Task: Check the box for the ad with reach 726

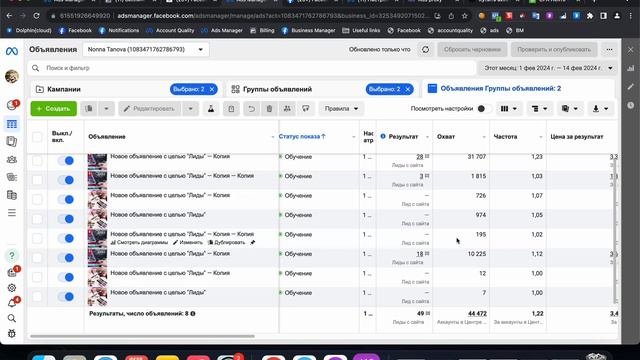Action: [x=37, y=200]
